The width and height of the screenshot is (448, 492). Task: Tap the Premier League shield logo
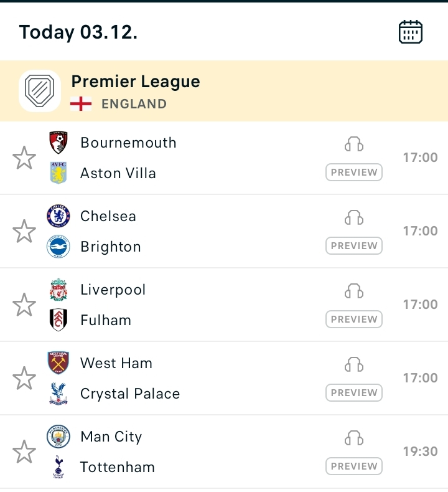click(x=39, y=91)
